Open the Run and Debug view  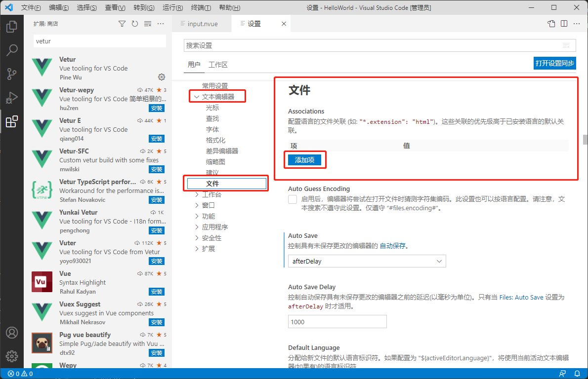pyautogui.click(x=12, y=97)
